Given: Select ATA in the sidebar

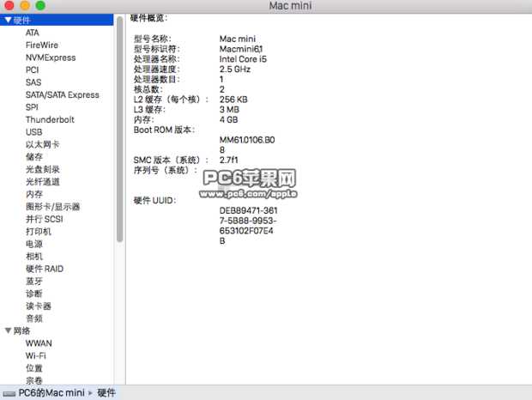Looking at the screenshot, I should 32,33.
